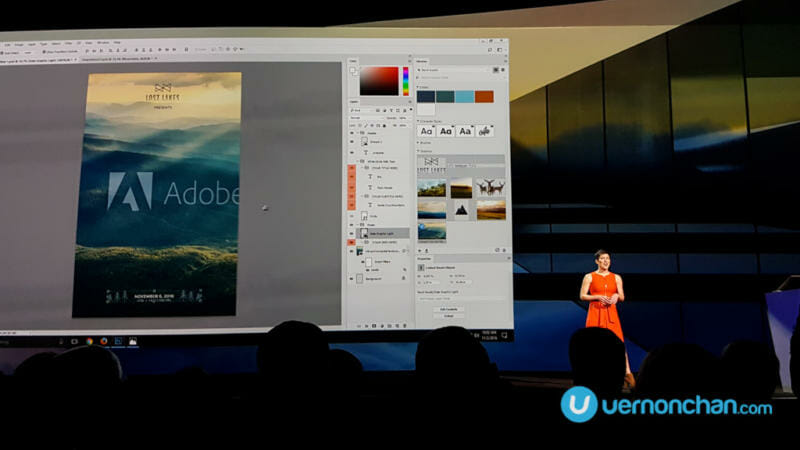
Task: Open the layer filter kind dropdown
Action: click(361, 110)
